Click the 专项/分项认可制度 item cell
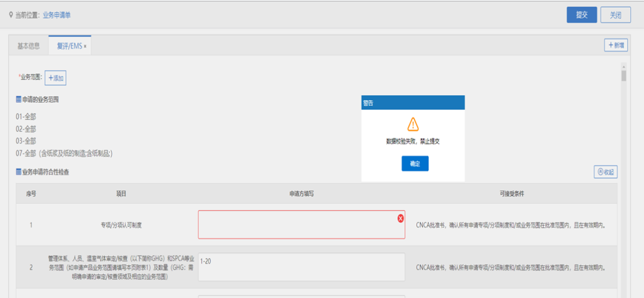This screenshot has height=298, width=644. [x=121, y=226]
